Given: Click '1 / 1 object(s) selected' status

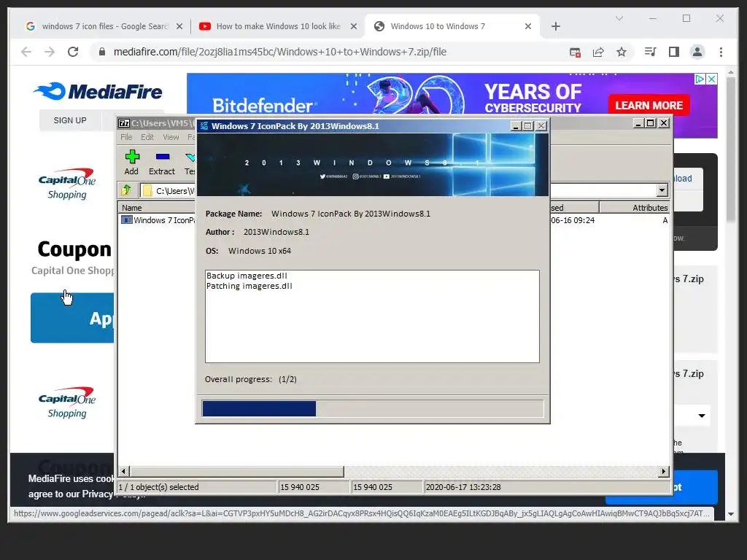Looking at the screenshot, I should 196,486.
